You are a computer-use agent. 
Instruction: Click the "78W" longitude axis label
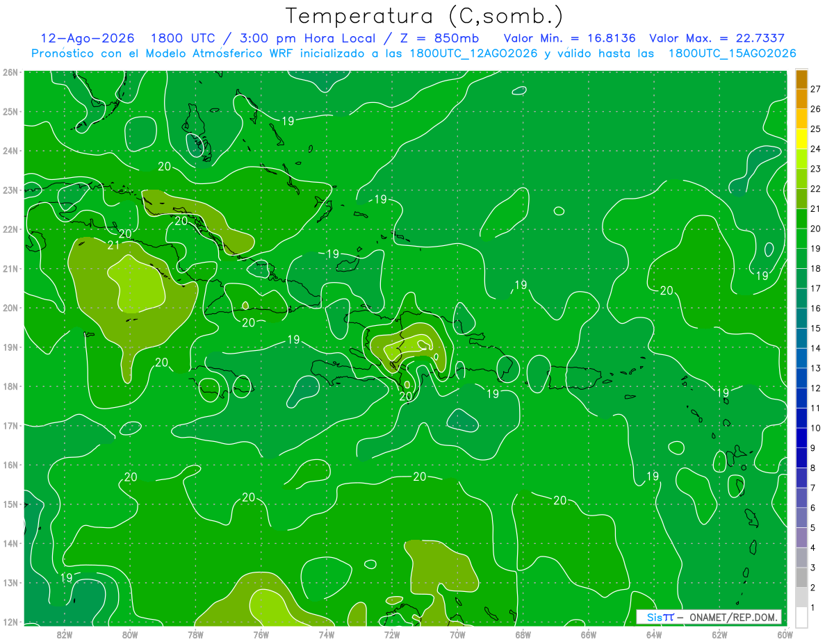point(195,634)
